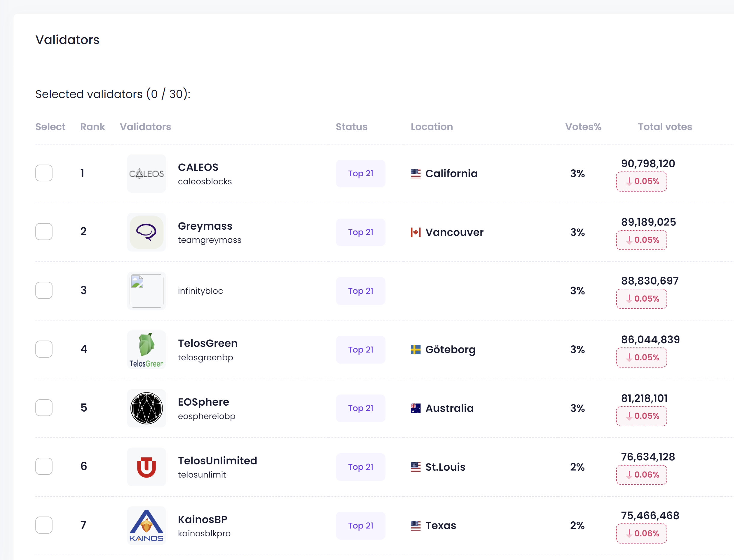The height and width of the screenshot is (560, 734).
Task: Click the Greymass speech bubble logo
Action: click(146, 232)
